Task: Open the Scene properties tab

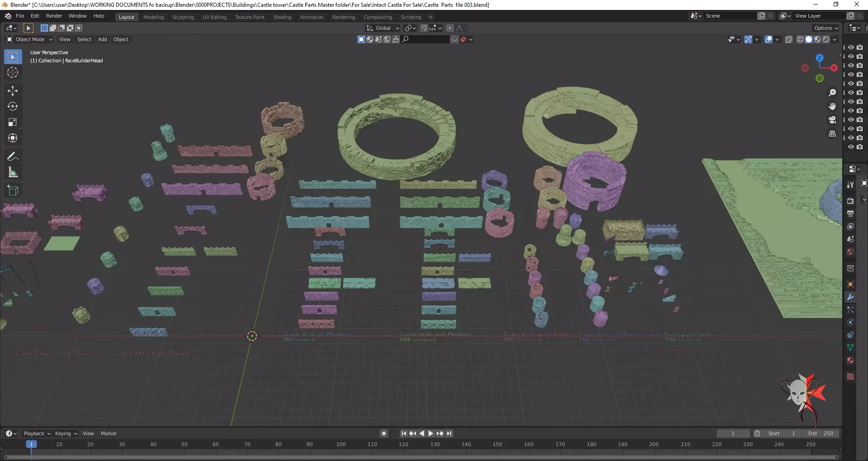Action: (850, 239)
